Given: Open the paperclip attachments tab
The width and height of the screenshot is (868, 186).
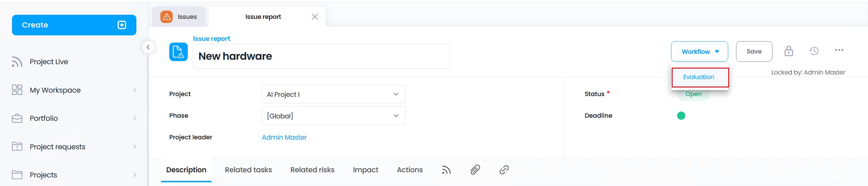Looking at the screenshot, I should pos(475,170).
